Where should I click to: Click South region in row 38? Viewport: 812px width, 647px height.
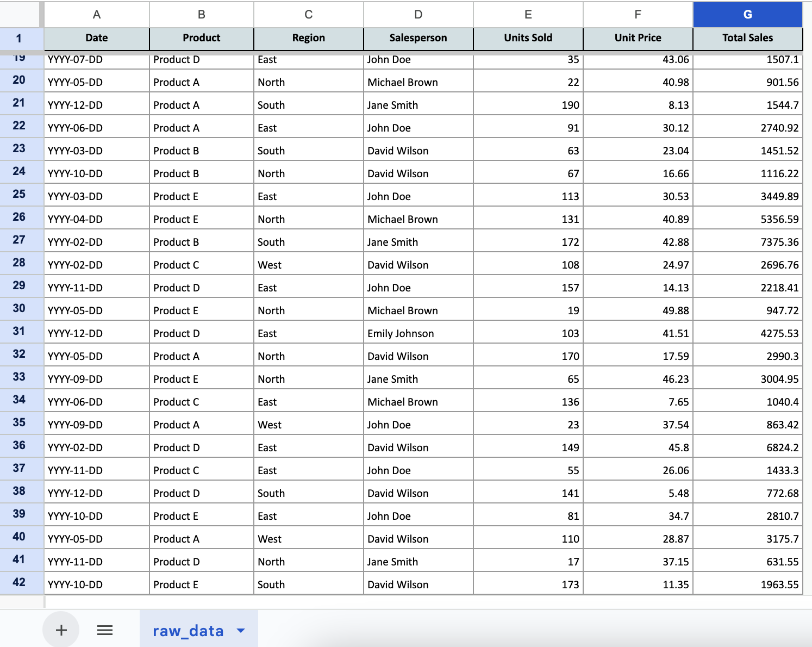(309, 493)
